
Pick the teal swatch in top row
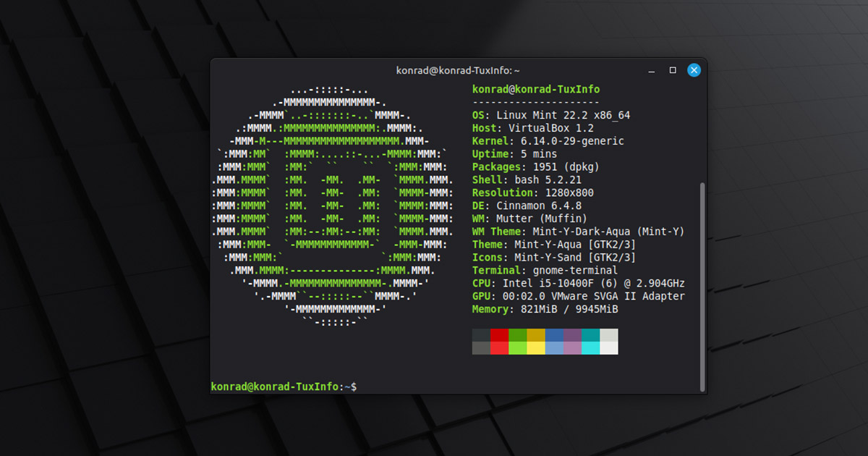click(x=591, y=335)
